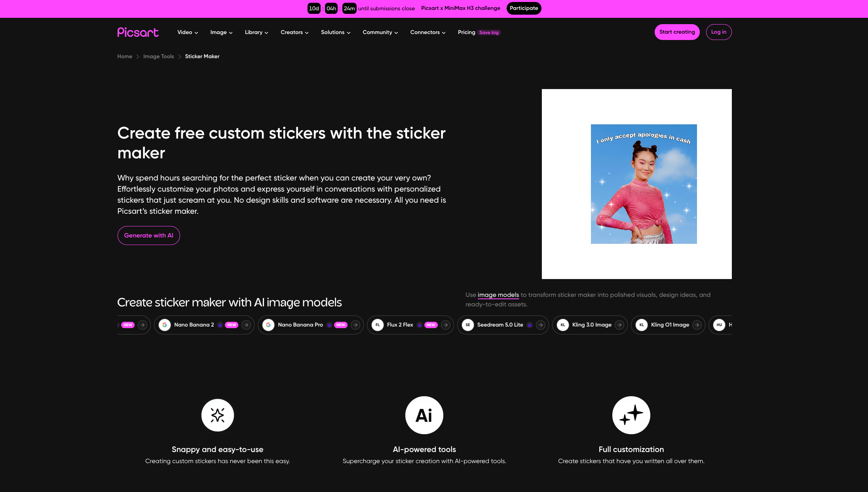
Task: Click the Create sticker maker with AI heading
Action: 230,303
